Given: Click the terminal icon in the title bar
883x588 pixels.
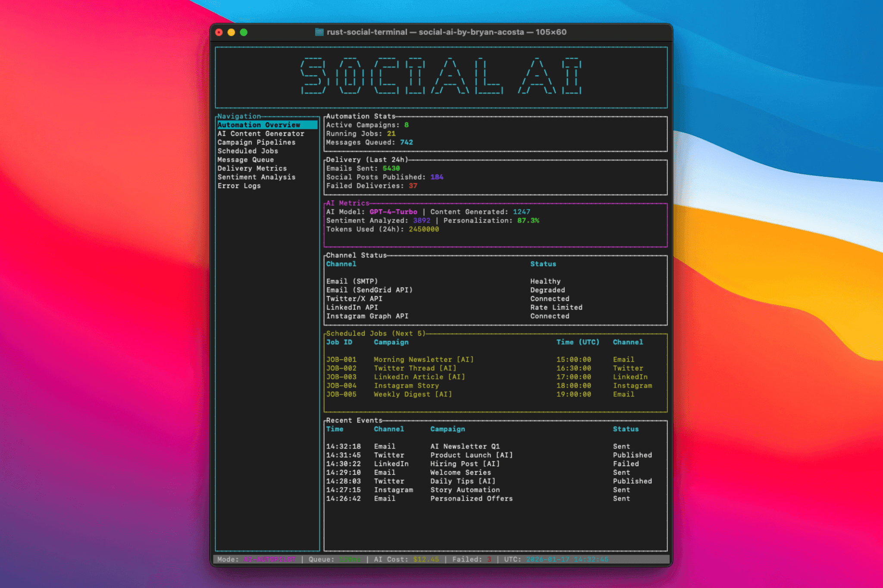Looking at the screenshot, I should 320,32.
